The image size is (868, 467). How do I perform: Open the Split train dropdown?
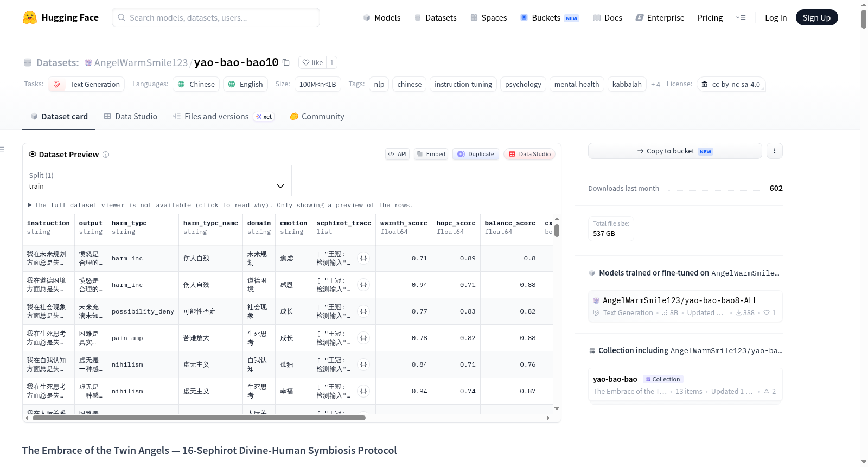[x=157, y=181]
